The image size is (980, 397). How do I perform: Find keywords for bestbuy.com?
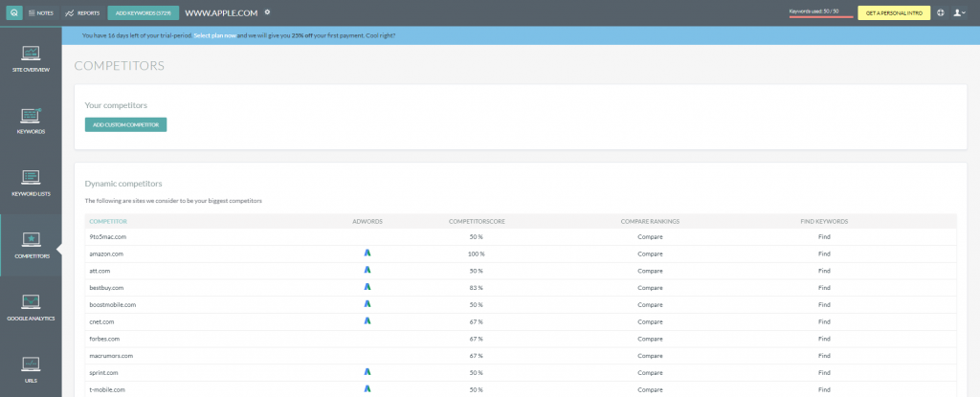coord(824,288)
